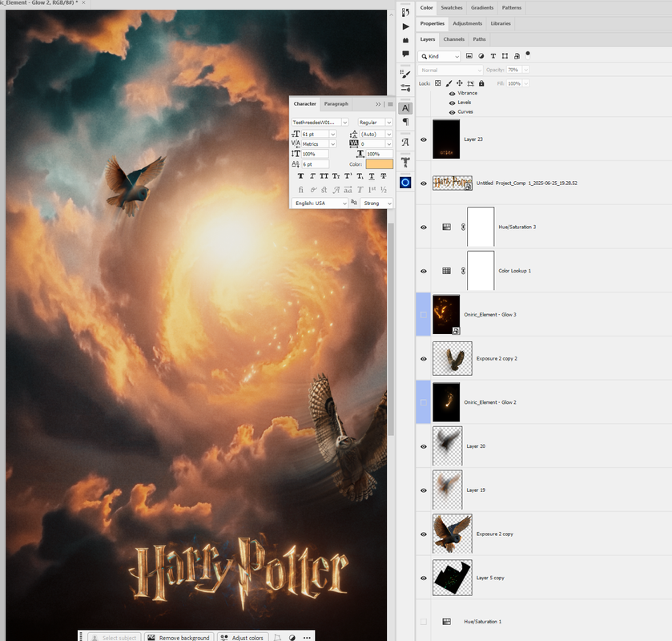Hide the Layer 23 layer
Viewport: 672px width, 641px height.
pos(424,139)
